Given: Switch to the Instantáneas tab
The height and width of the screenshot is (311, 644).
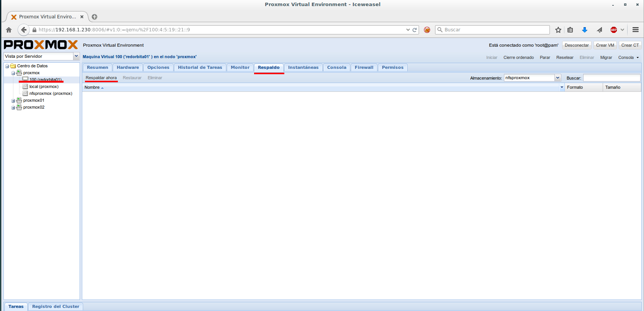Looking at the screenshot, I should tap(303, 67).
